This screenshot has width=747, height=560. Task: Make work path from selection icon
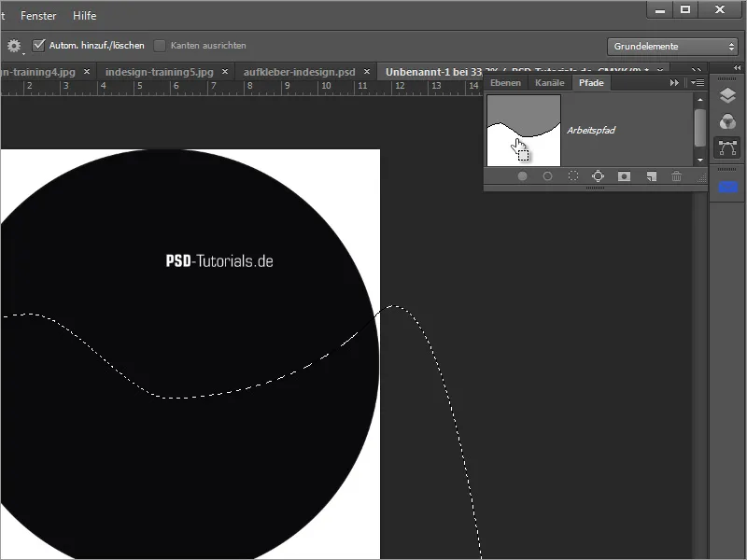tap(598, 176)
